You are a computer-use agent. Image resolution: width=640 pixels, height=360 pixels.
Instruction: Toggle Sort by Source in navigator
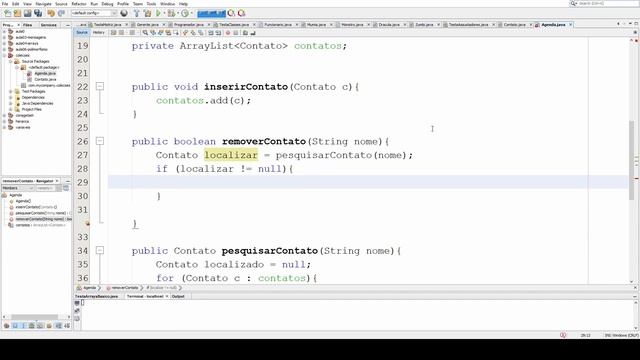[67, 326]
